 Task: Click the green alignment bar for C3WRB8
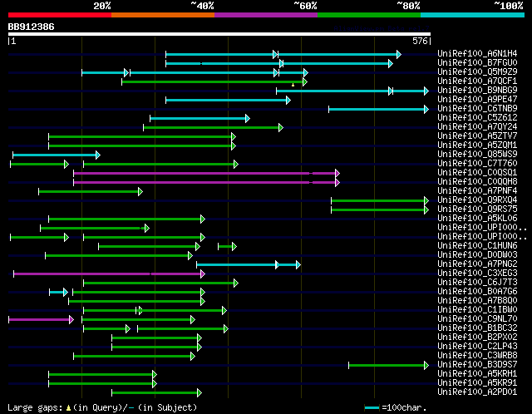point(135,357)
